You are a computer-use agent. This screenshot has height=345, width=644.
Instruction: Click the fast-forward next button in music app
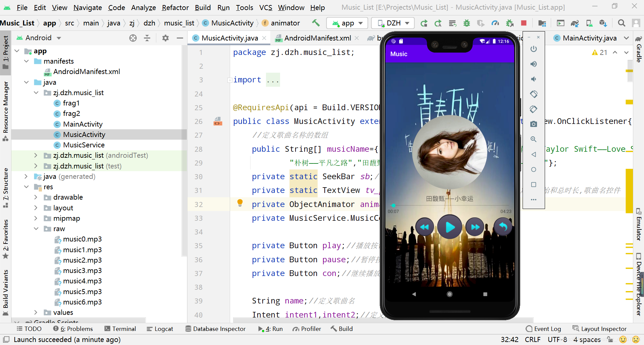(x=475, y=227)
